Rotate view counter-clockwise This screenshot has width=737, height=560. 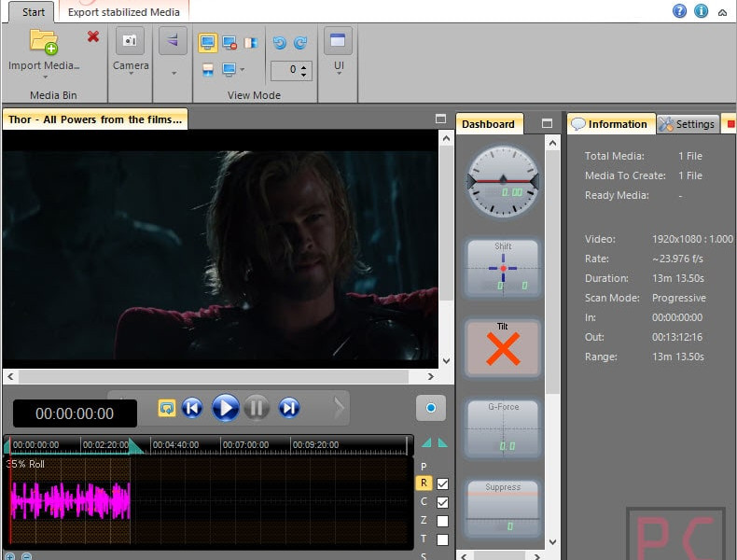[280, 43]
